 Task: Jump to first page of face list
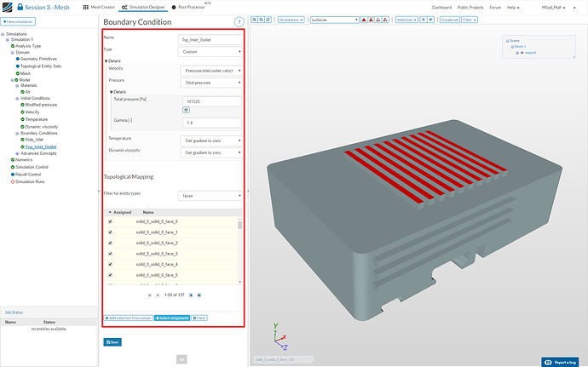(x=149, y=295)
